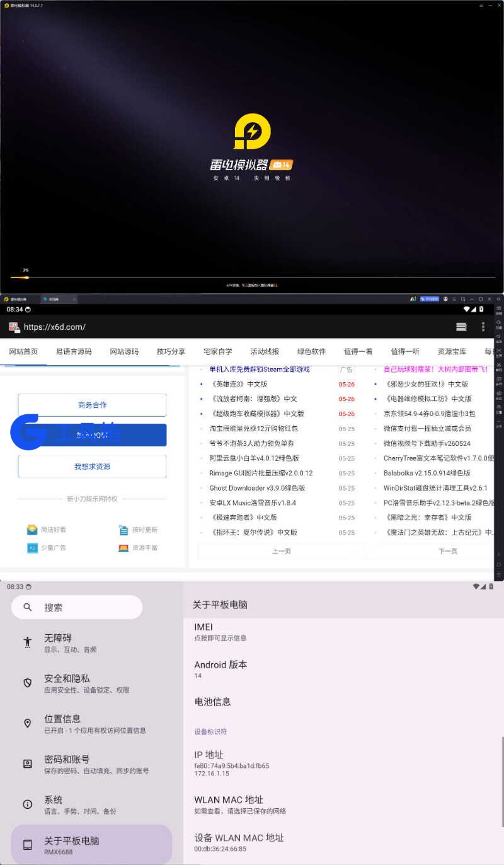
Task: Click the tablet device icon in Settings
Action: 28,845
